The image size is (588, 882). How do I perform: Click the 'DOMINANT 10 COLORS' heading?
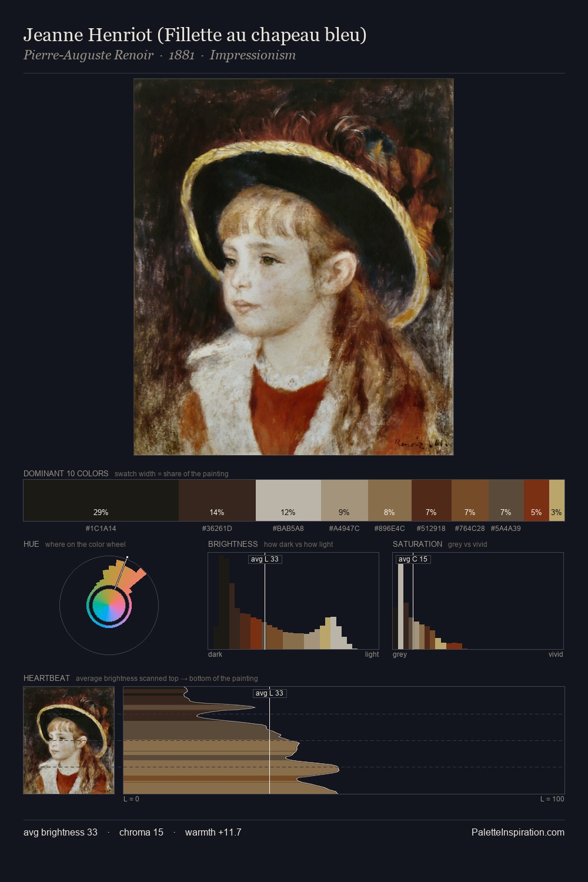66,473
